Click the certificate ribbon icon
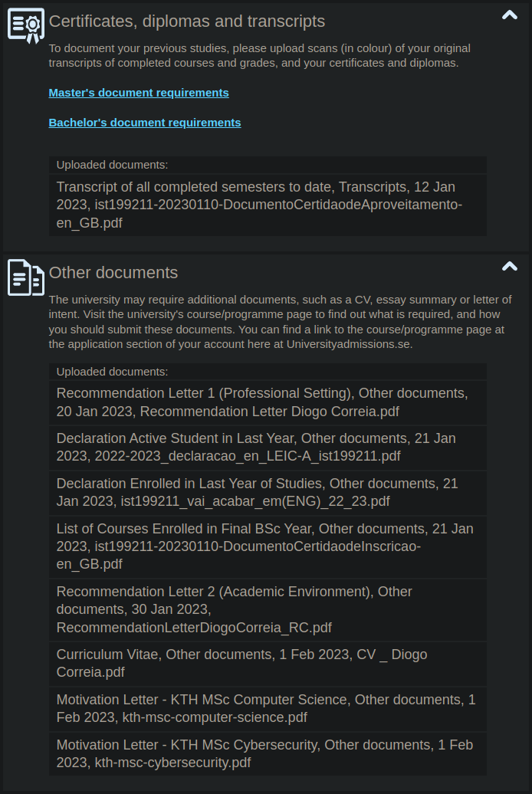Image resolution: width=532 pixels, height=794 pixels. point(26,25)
